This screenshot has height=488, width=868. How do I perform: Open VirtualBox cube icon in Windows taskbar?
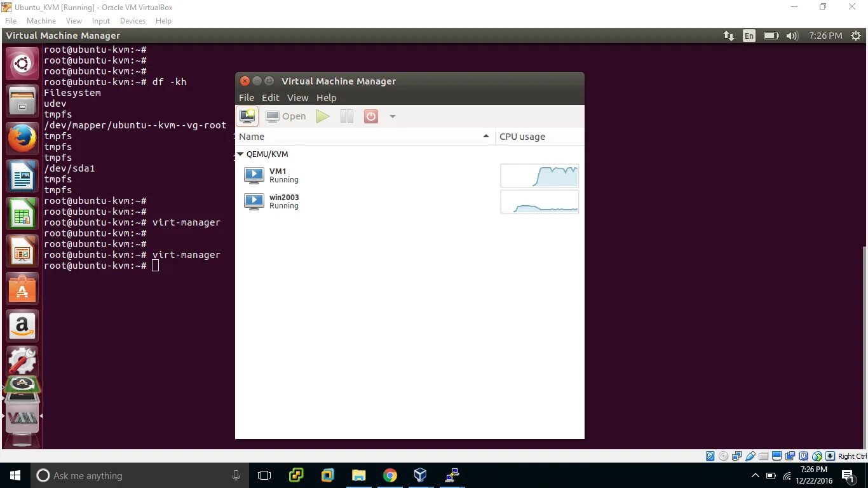coord(420,475)
